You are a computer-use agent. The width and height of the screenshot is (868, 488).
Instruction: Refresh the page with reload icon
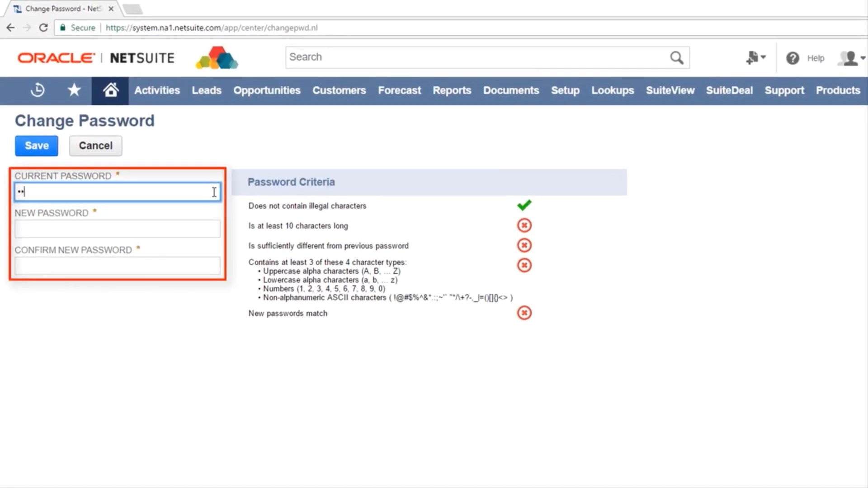click(x=43, y=28)
